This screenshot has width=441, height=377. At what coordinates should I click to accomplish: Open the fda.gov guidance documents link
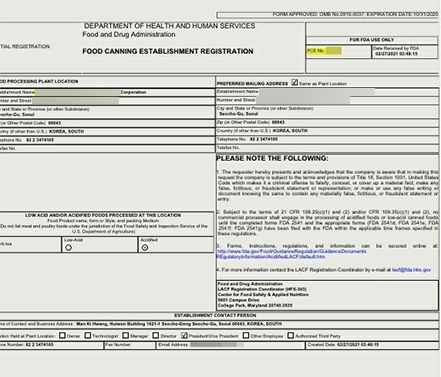click(x=292, y=251)
